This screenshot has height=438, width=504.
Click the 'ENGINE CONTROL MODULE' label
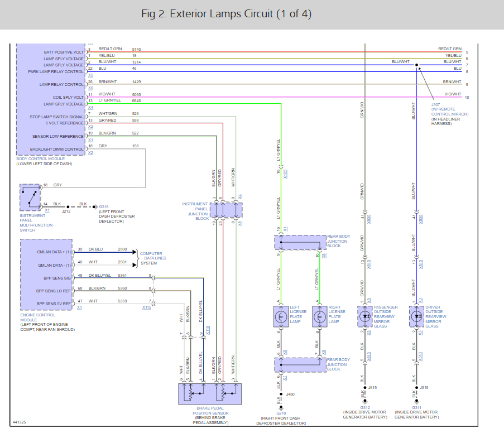coord(37,317)
